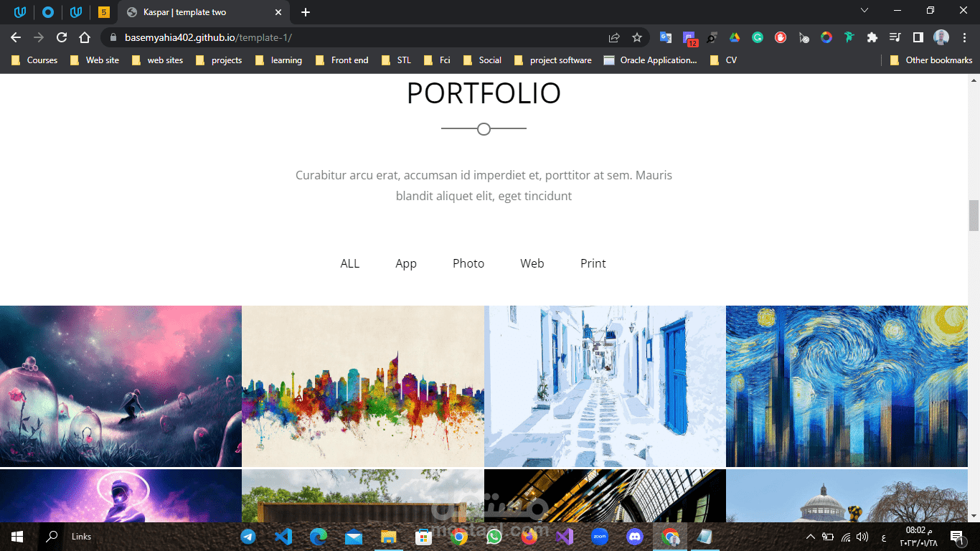
Task: Open purple Visual Studio from taskbar
Action: 565,537
